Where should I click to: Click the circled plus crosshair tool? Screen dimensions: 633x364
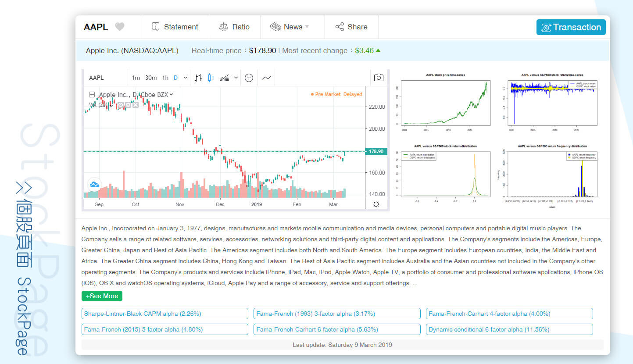(249, 78)
